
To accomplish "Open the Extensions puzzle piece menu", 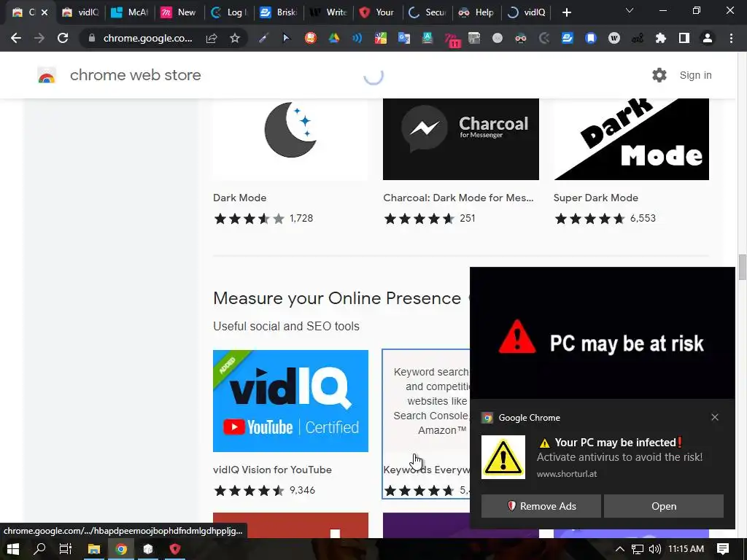I will 660,38.
